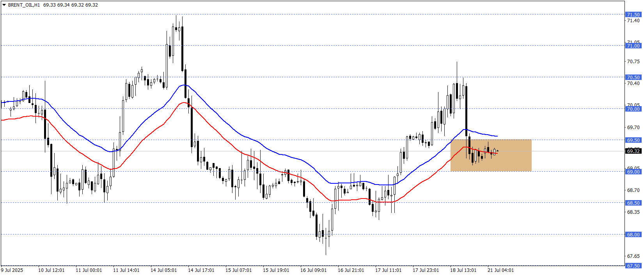Click the 15 Jul 19:01 time label
The width and height of the screenshot is (644, 275).
[x=276, y=270]
